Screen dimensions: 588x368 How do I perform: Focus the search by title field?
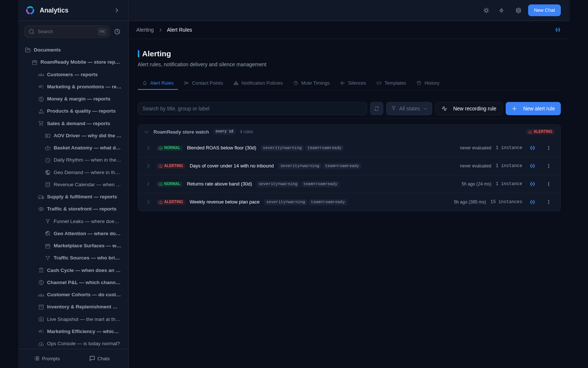pos(252,109)
